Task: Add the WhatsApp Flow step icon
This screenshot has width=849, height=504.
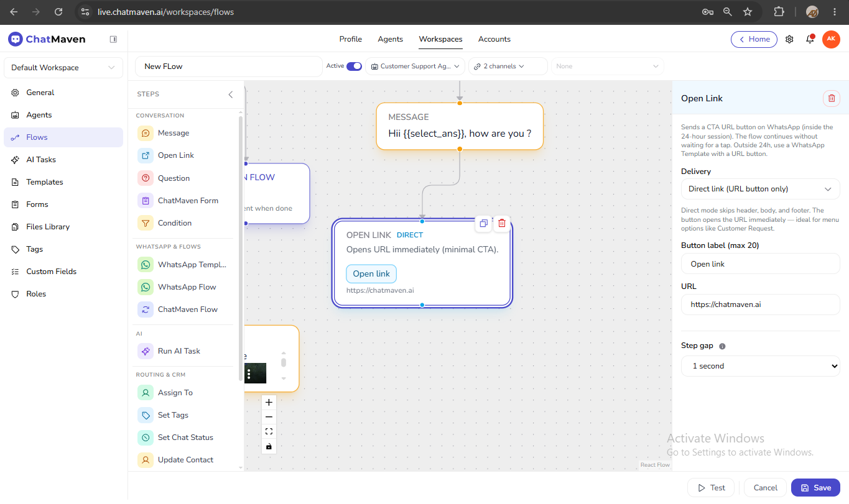Action: pyautogui.click(x=146, y=287)
